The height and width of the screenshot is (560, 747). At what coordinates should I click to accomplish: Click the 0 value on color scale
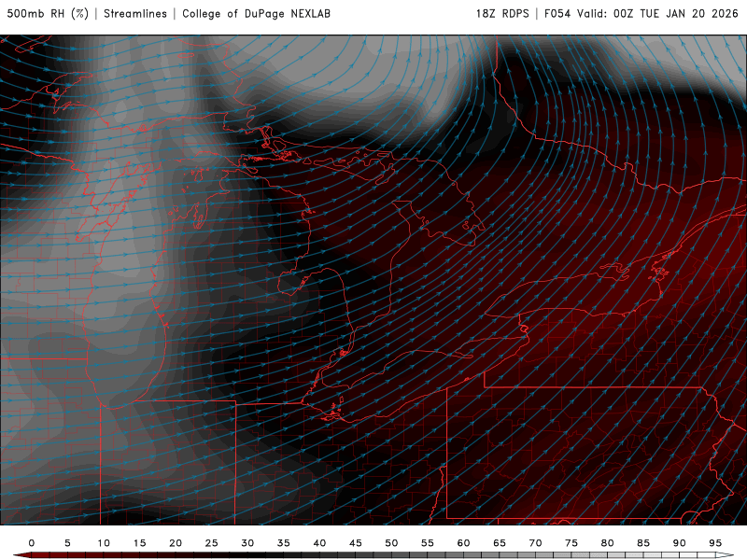32,543
